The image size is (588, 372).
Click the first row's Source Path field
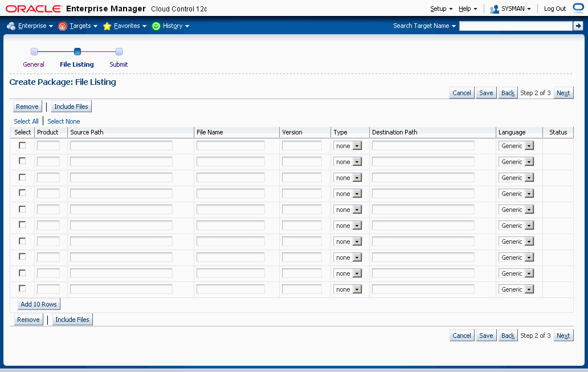(121, 145)
